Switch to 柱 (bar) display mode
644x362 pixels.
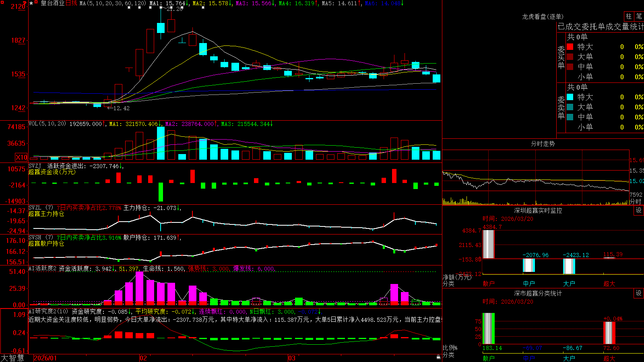point(629,16)
